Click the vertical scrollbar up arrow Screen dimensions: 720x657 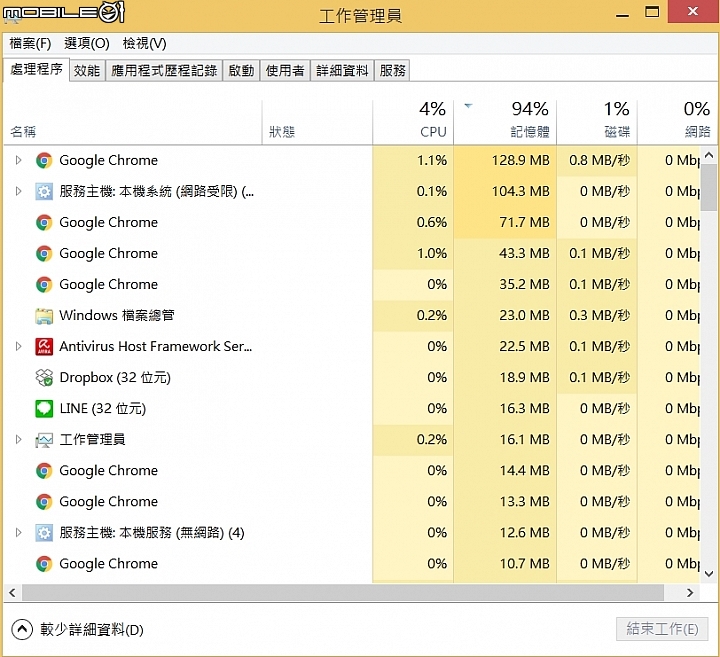pyautogui.click(x=709, y=155)
